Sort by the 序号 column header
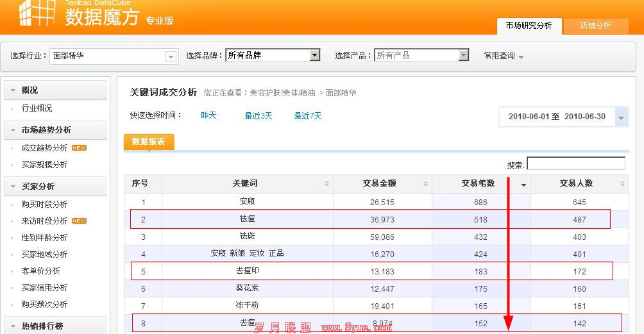644x334 pixels. 140,183
